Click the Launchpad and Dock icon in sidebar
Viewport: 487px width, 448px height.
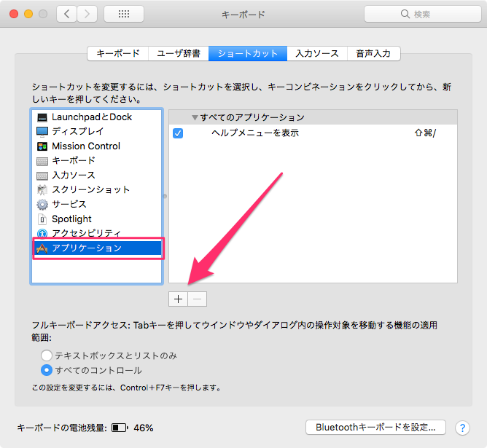(42, 117)
